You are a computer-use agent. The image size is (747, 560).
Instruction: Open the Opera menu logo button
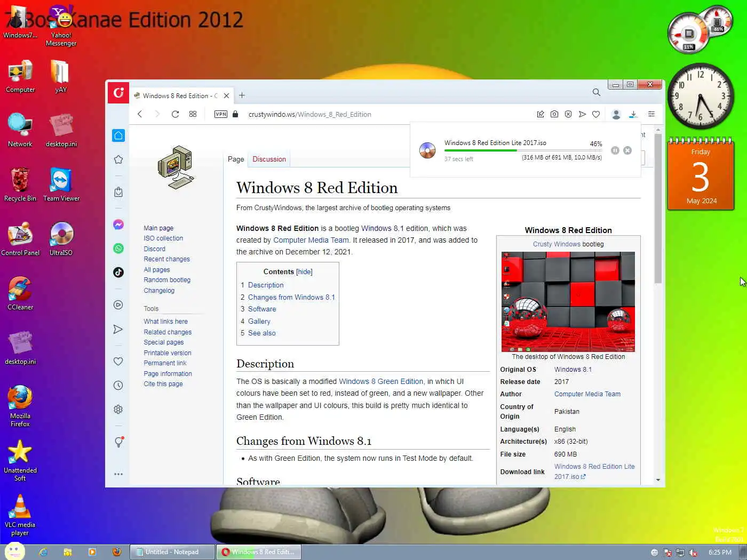click(118, 93)
